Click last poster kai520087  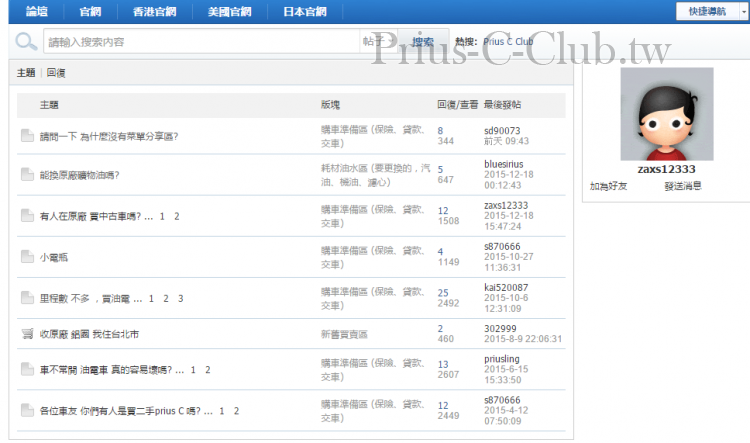[506, 288]
